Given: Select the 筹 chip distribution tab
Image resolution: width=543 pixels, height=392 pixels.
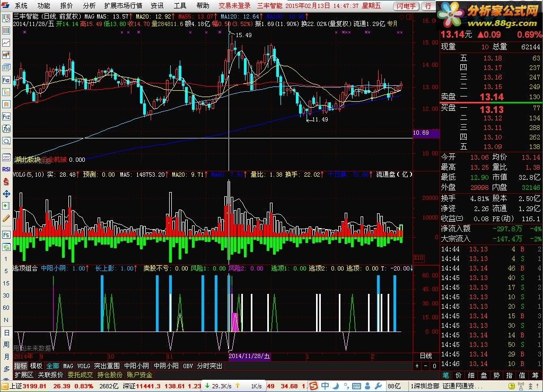Looking at the screenshot, I should 536,375.
